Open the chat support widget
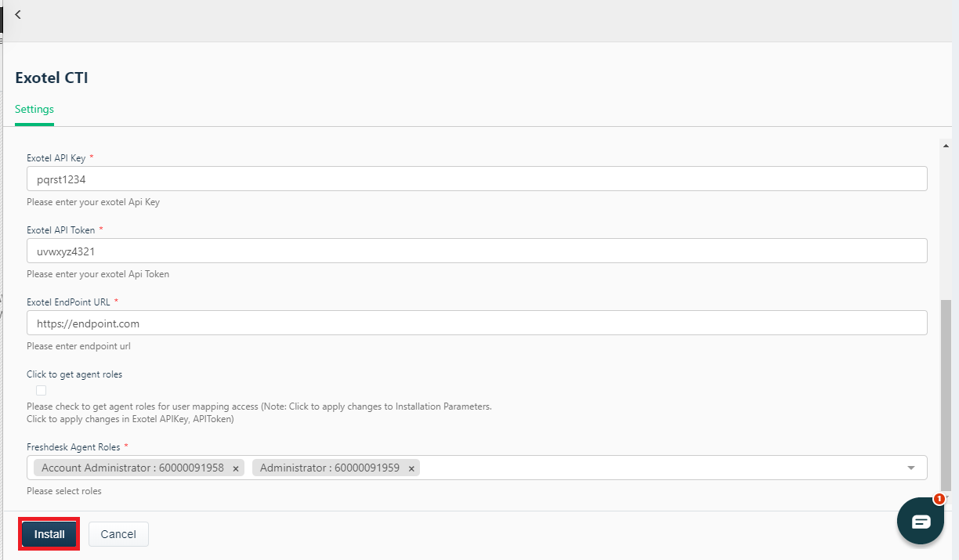 tap(920, 520)
